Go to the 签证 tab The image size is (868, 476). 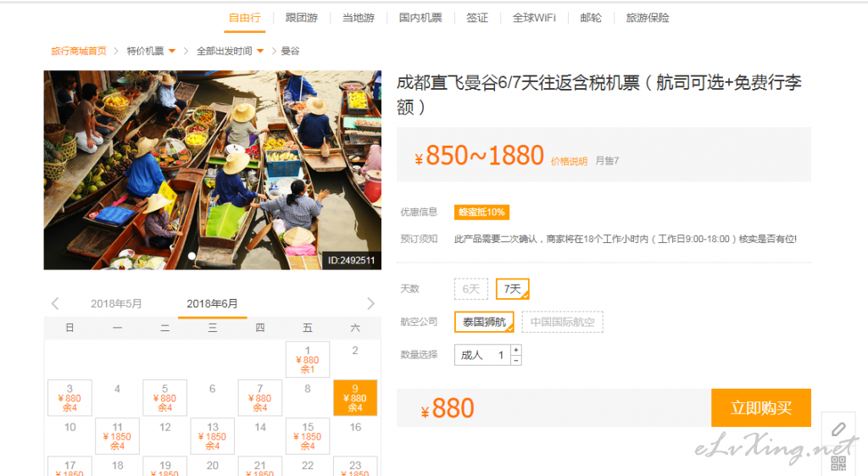tap(476, 18)
